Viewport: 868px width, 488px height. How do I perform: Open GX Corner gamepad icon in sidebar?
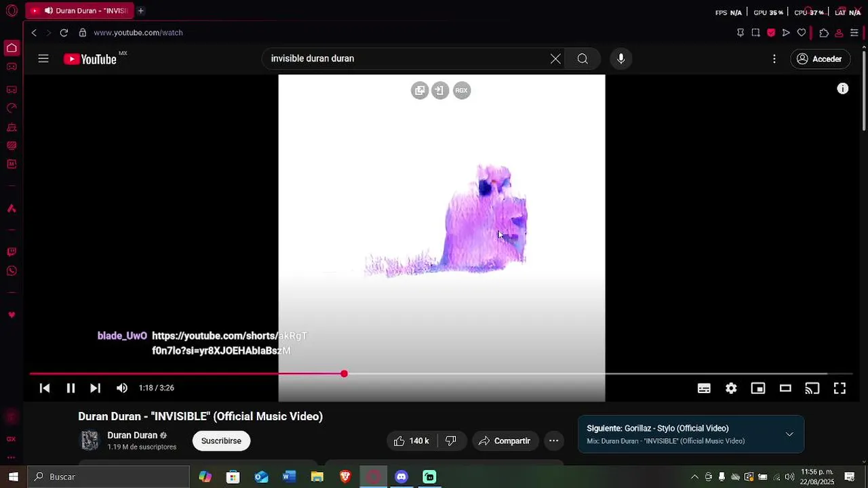click(x=12, y=66)
